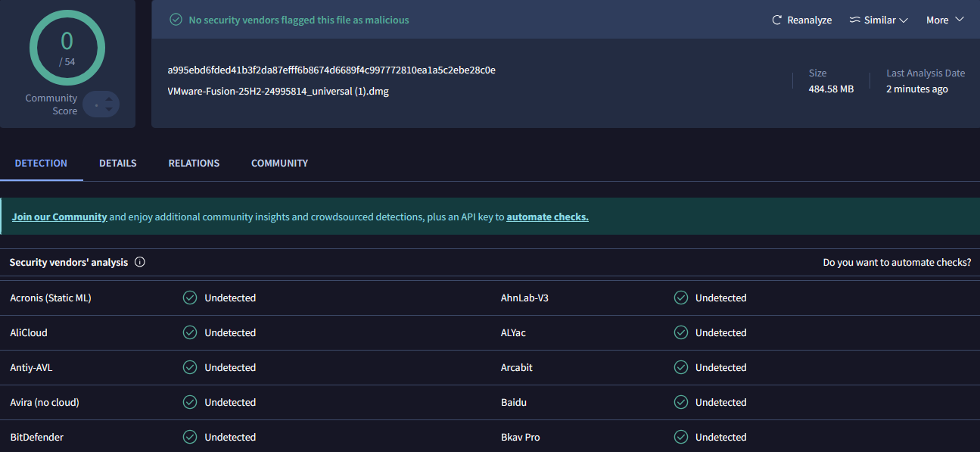Click the info icon beside Security vendors' analysis
This screenshot has width=980, height=452.
coord(139,262)
